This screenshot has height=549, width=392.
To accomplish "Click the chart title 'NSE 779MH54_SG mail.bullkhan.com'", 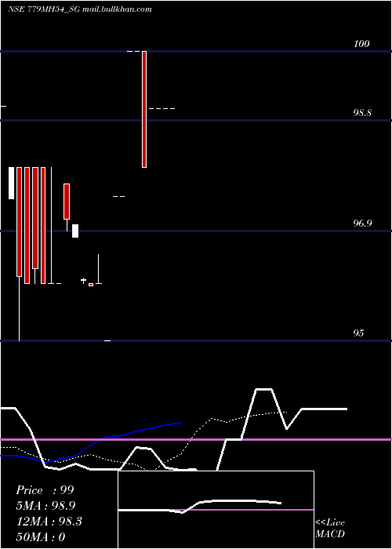I will tap(80, 9).
